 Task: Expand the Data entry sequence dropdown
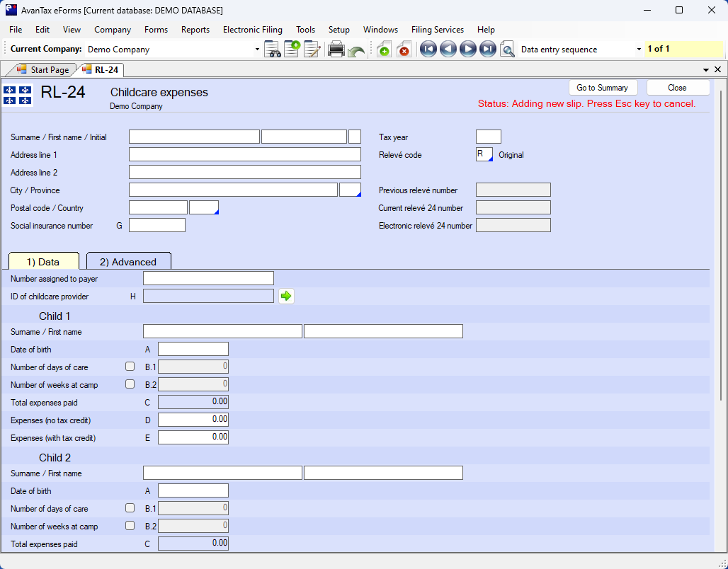click(x=639, y=50)
